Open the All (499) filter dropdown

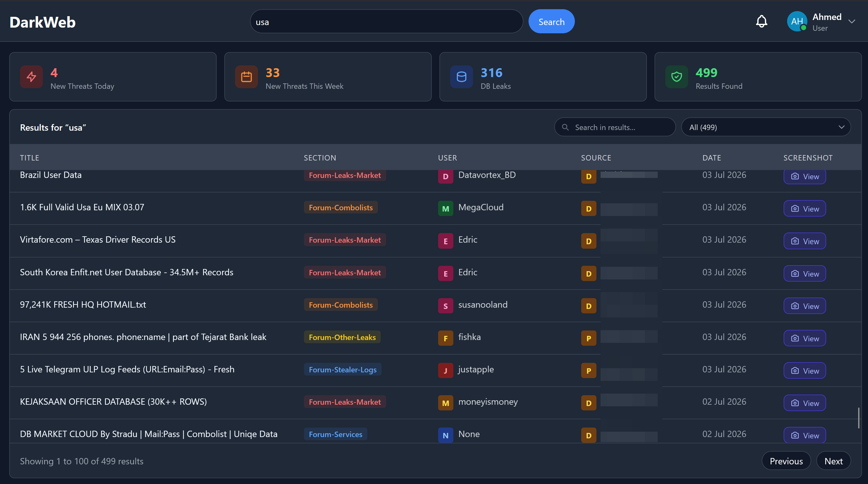point(766,127)
